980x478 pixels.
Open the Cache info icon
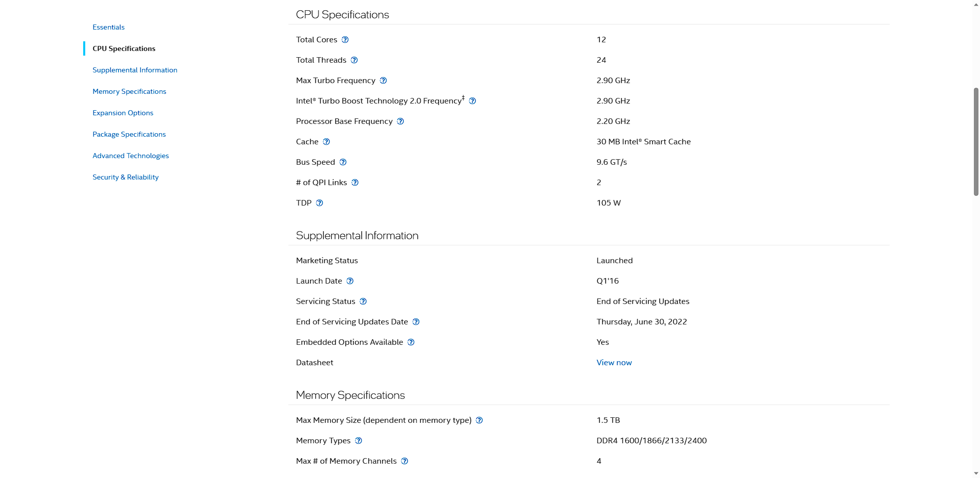[x=327, y=142]
